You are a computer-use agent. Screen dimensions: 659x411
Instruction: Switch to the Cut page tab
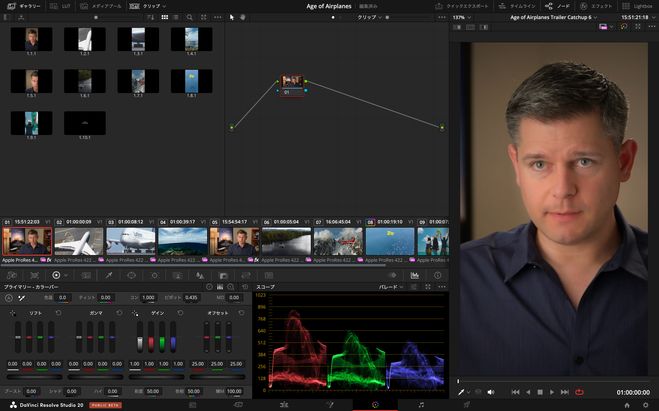point(238,405)
